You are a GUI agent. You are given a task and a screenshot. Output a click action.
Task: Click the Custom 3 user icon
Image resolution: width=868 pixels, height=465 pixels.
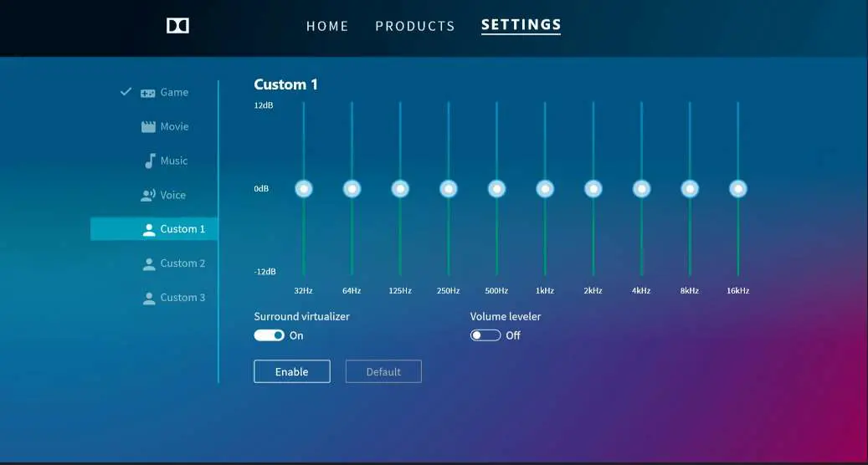[149, 299]
